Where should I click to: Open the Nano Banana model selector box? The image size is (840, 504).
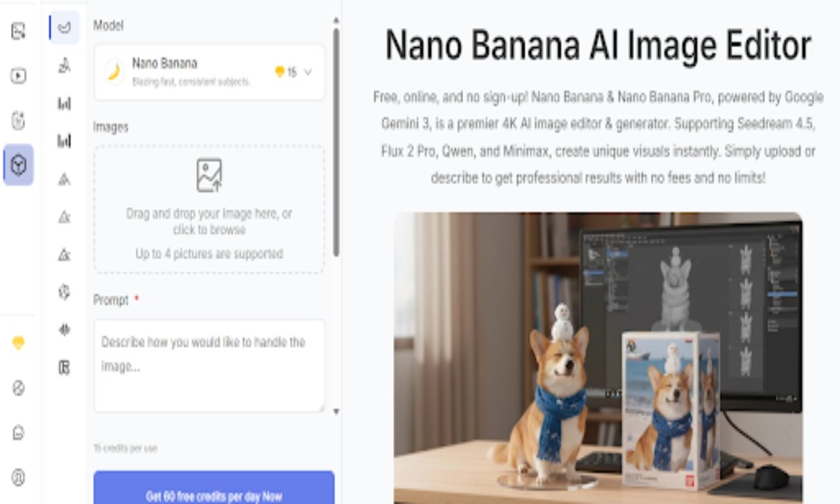click(x=209, y=72)
